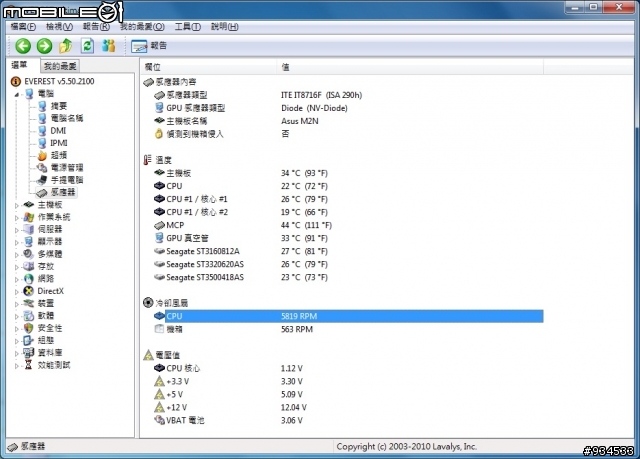This screenshot has height=459, width=640.
Task: Select 電源管理 in the tree
Action: click(x=67, y=167)
